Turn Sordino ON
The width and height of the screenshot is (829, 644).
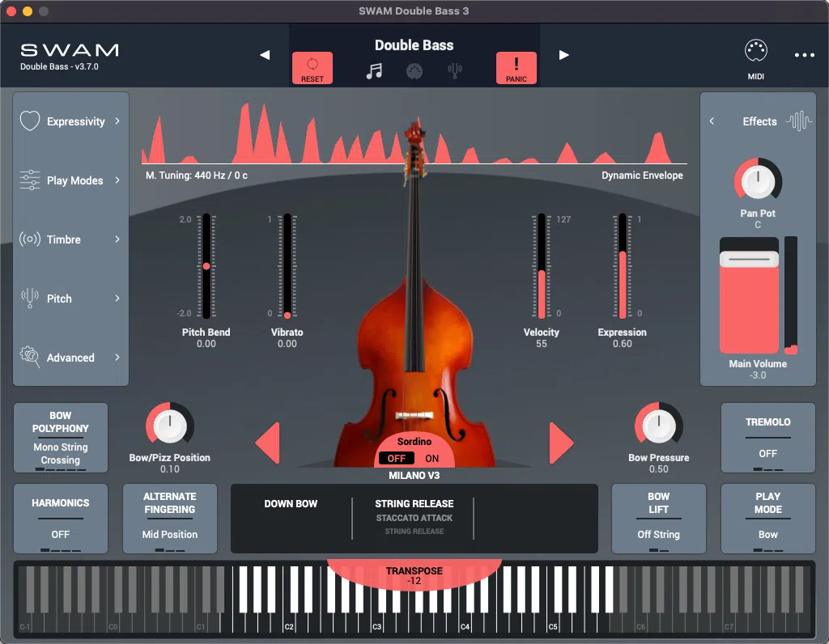click(x=432, y=458)
